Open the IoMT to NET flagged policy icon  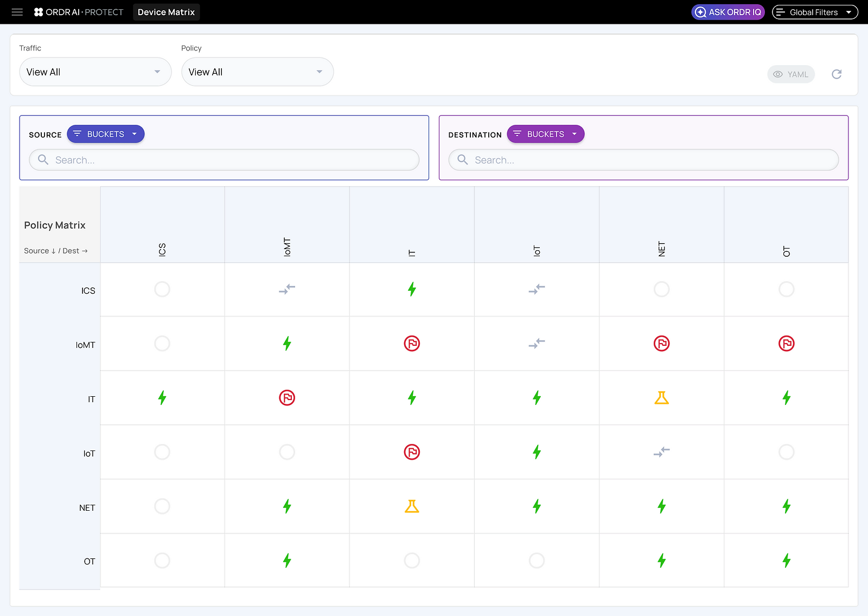(x=662, y=344)
